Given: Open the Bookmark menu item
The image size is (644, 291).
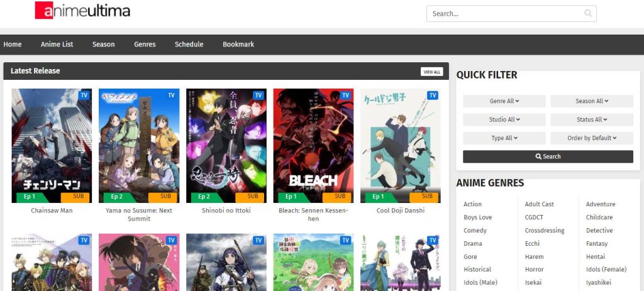Looking at the screenshot, I should pos(238,45).
